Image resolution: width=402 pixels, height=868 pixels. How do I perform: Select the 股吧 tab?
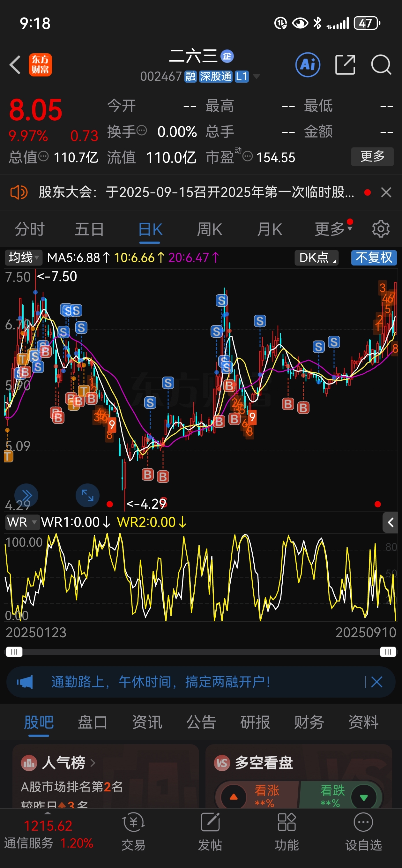point(39,722)
